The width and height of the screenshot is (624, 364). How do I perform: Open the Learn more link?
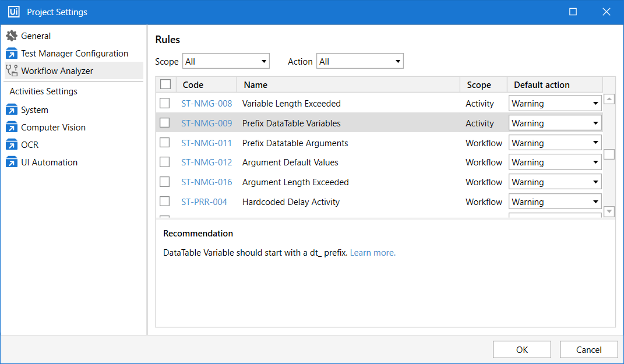click(x=372, y=253)
